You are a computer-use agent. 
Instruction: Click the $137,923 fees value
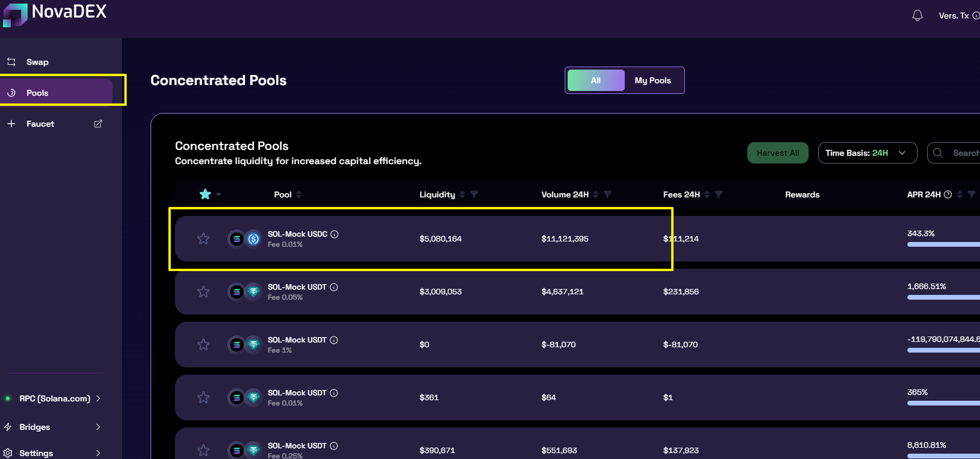tap(681, 450)
